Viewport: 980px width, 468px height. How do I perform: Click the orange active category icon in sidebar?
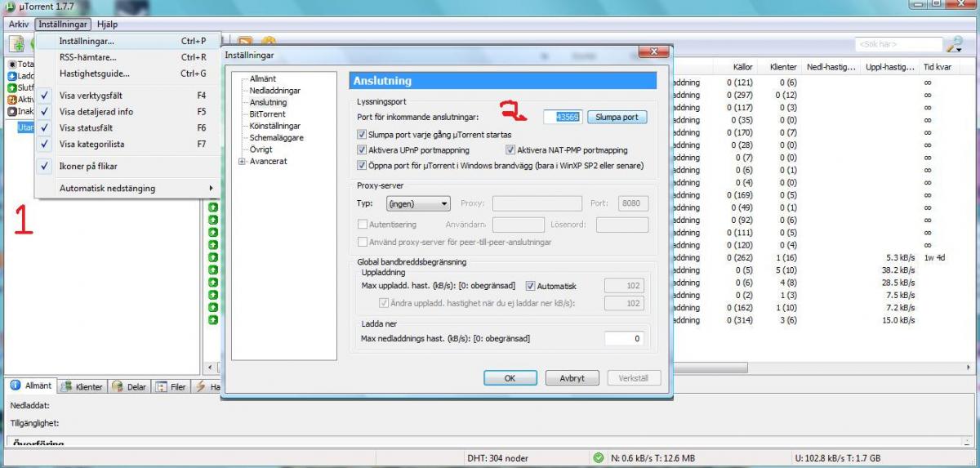(x=12, y=99)
